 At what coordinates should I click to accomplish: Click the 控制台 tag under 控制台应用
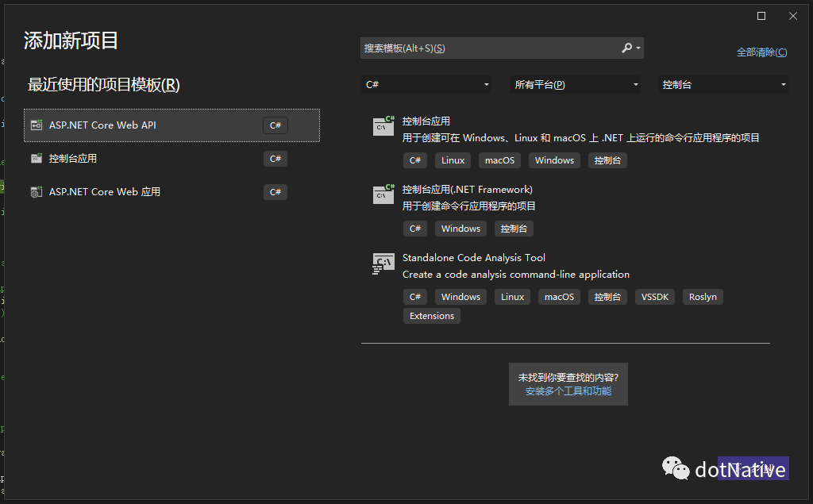[607, 160]
